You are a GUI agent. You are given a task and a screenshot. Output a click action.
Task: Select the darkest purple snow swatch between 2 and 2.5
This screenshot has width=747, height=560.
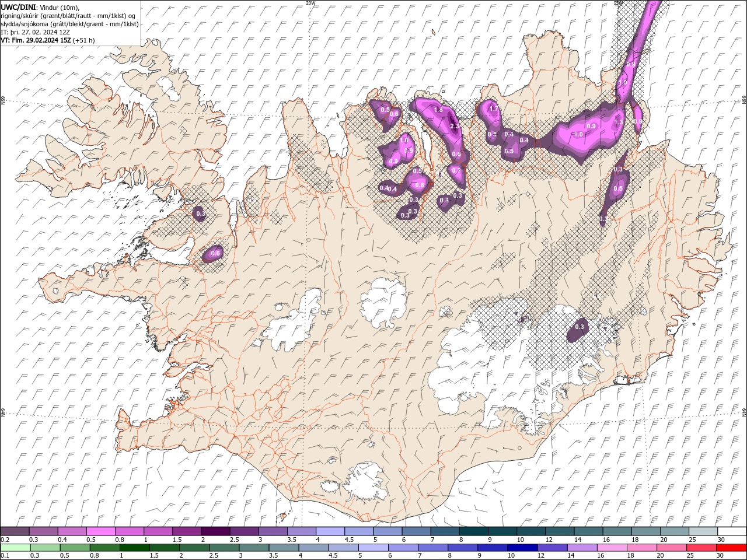point(215,531)
